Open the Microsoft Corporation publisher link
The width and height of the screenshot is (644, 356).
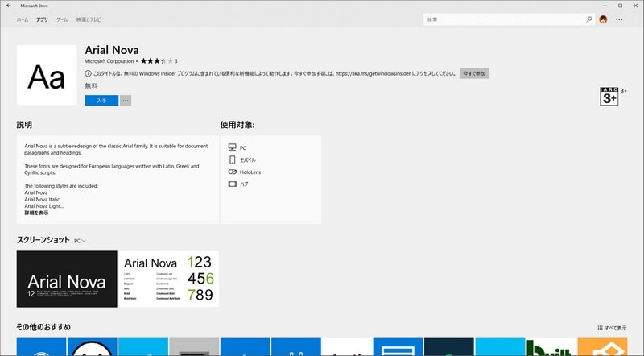point(109,61)
